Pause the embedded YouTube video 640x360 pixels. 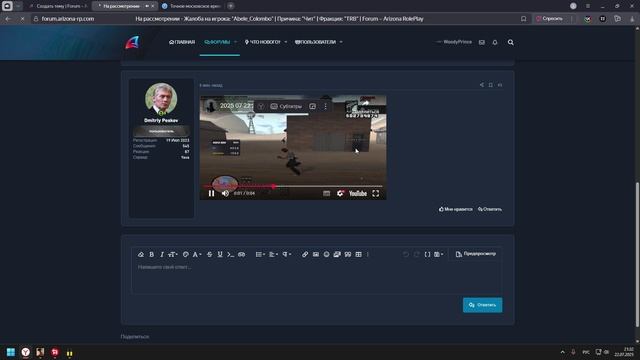[211, 193]
